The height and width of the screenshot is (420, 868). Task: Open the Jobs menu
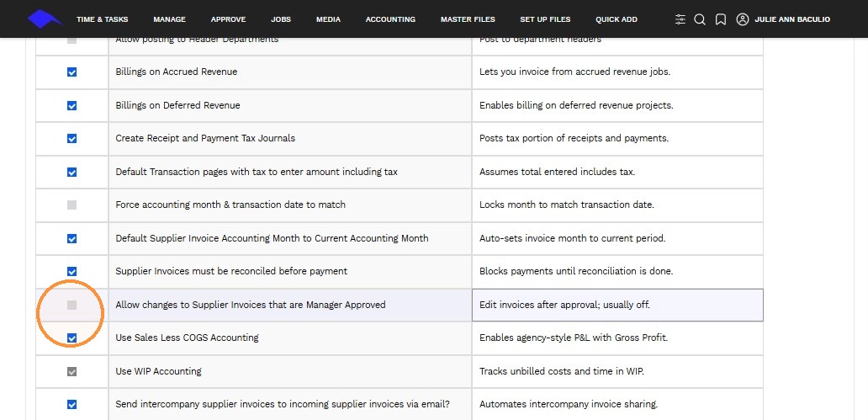click(x=281, y=19)
